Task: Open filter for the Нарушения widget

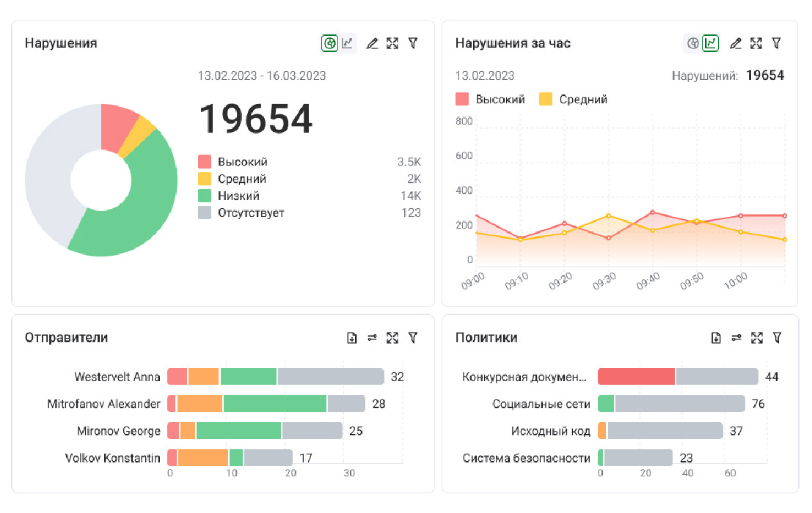Action: click(413, 43)
